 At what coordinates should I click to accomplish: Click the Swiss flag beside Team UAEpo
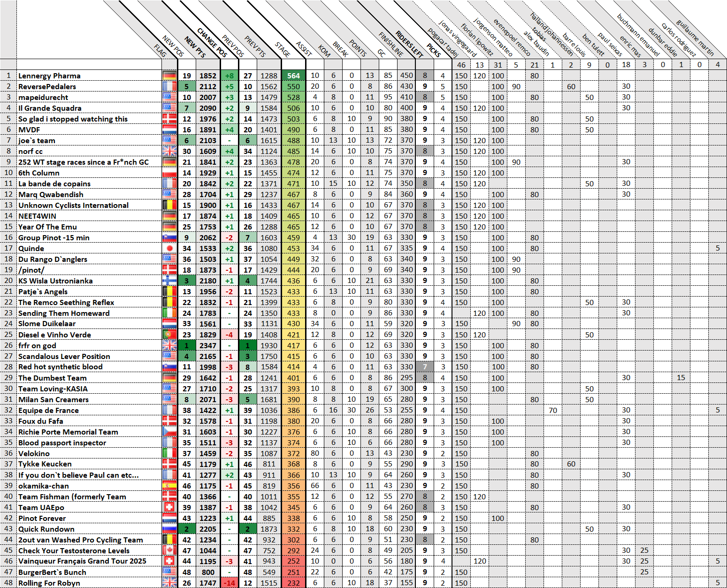[169, 507]
